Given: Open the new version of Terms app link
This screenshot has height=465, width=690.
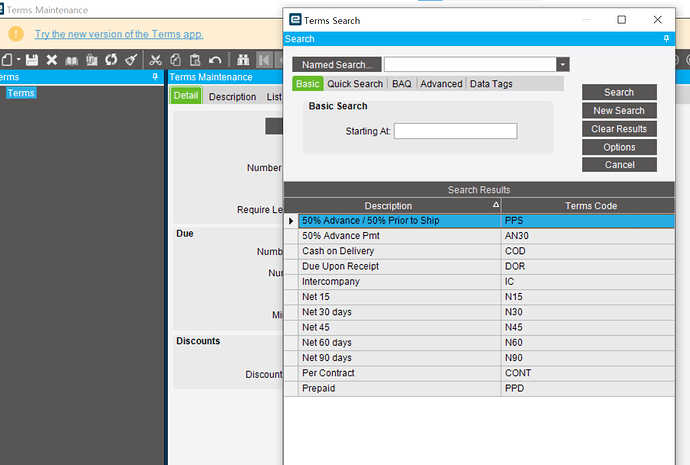Looking at the screenshot, I should pos(119,34).
